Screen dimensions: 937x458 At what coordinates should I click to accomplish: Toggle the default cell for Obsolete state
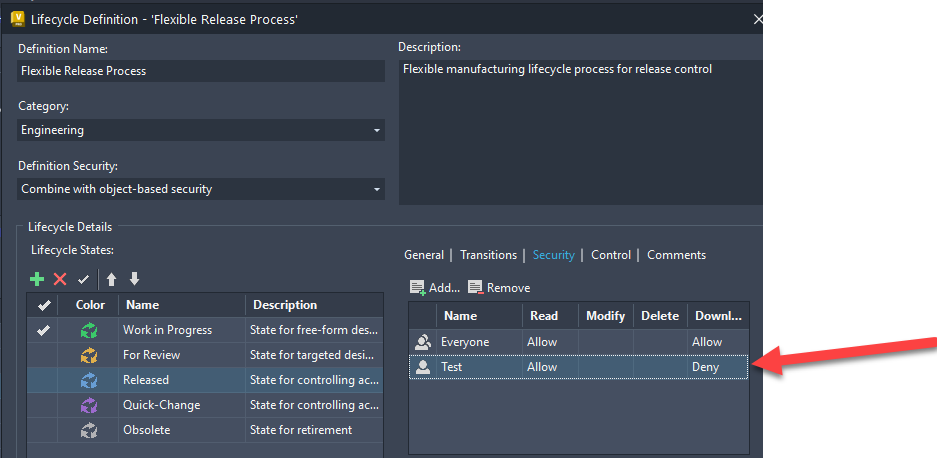point(42,430)
